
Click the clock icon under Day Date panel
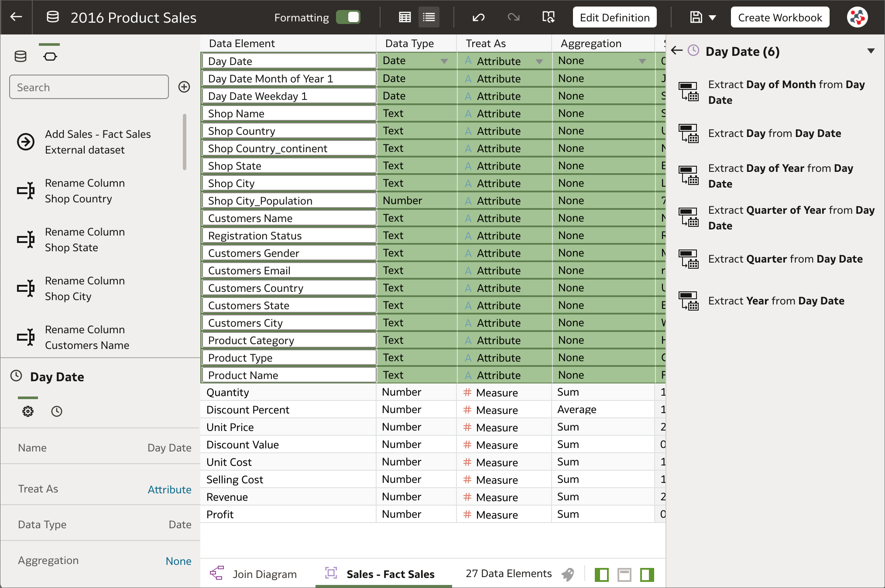point(57,411)
